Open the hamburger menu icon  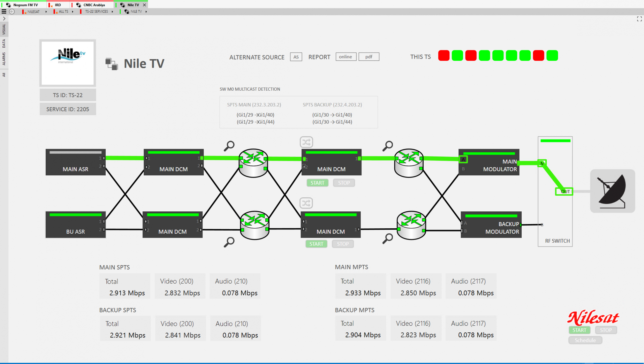[4, 11]
